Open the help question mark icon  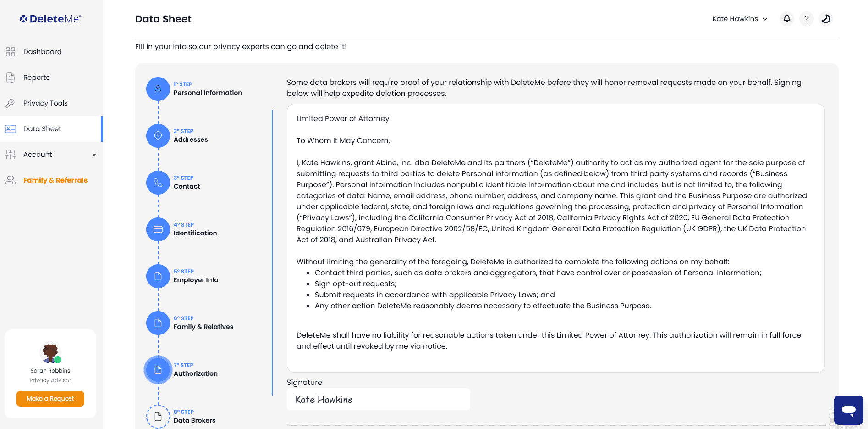click(806, 19)
